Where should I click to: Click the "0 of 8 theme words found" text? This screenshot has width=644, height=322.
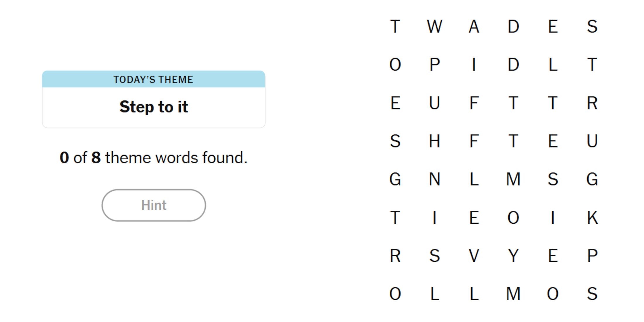click(x=154, y=157)
